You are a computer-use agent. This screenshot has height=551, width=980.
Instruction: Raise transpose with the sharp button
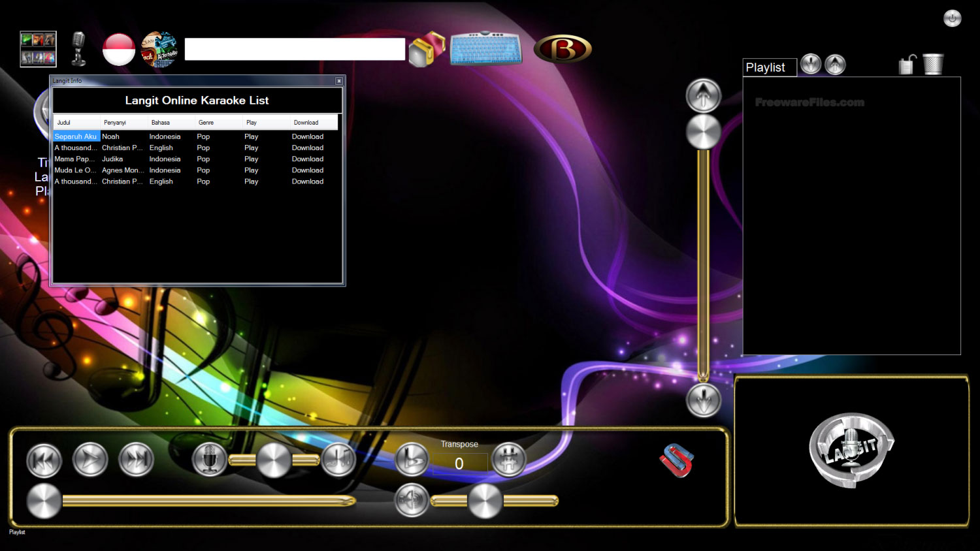[x=508, y=460]
